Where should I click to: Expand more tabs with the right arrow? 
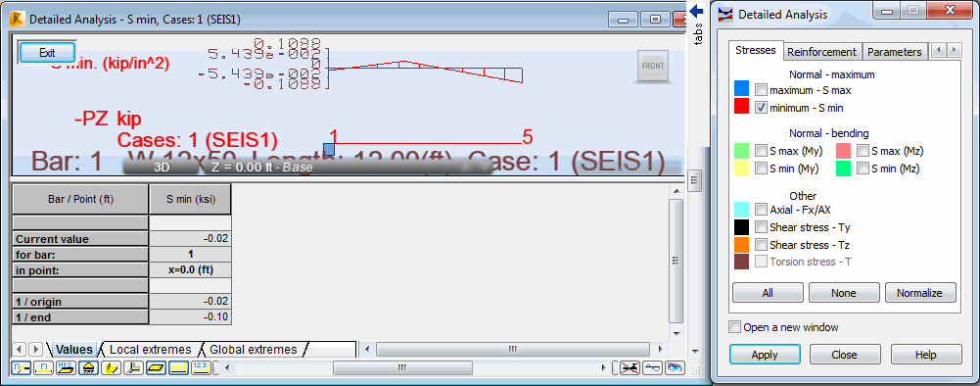[x=954, y=50]
